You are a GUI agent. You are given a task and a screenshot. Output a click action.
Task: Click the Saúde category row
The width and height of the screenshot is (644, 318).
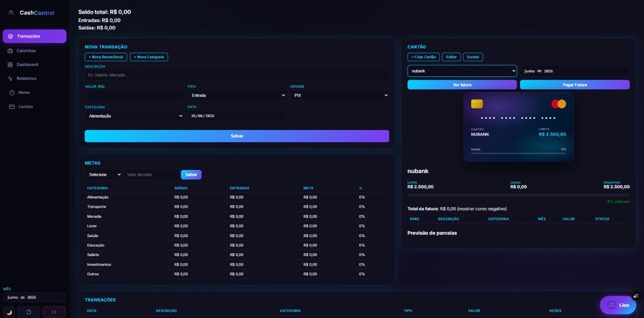(237, 236)
